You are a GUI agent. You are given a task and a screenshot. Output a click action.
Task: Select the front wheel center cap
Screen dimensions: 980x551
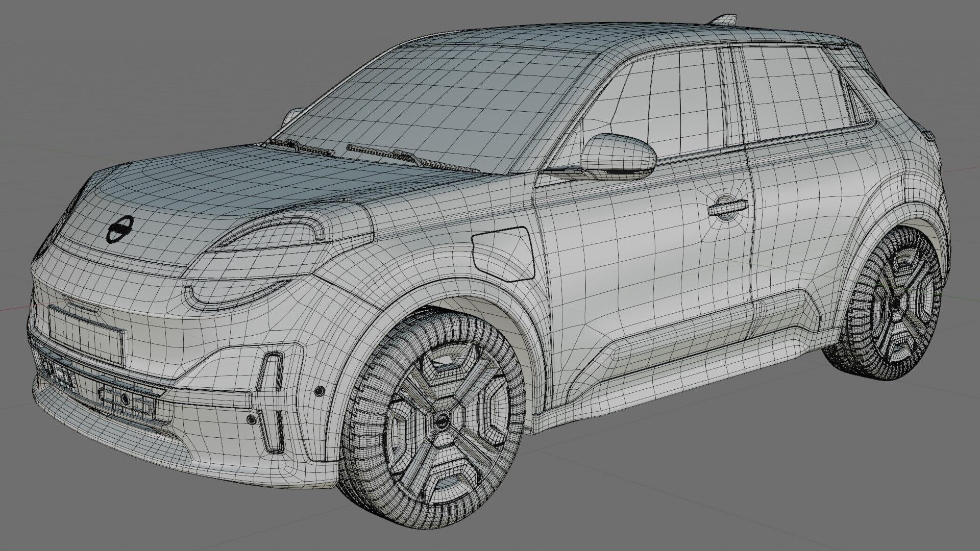[441, 421]
